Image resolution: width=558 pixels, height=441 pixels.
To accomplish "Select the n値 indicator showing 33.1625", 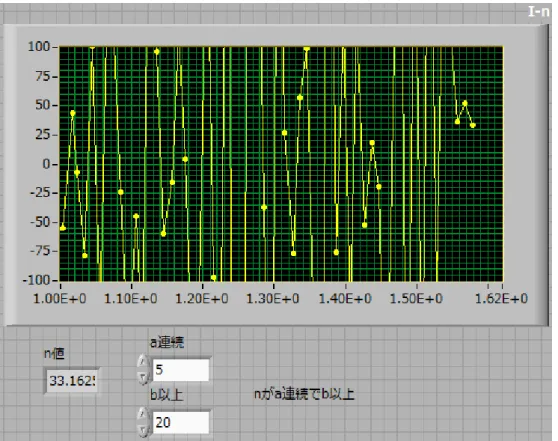I will (x=72, y=381).
